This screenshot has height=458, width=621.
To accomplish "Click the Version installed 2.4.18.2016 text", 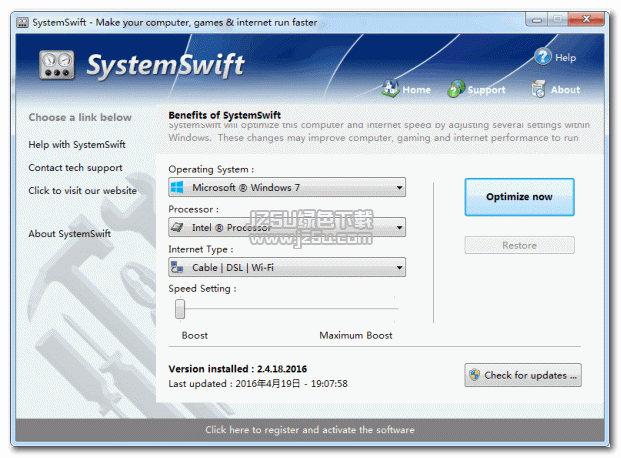I will tap(238, 369).
